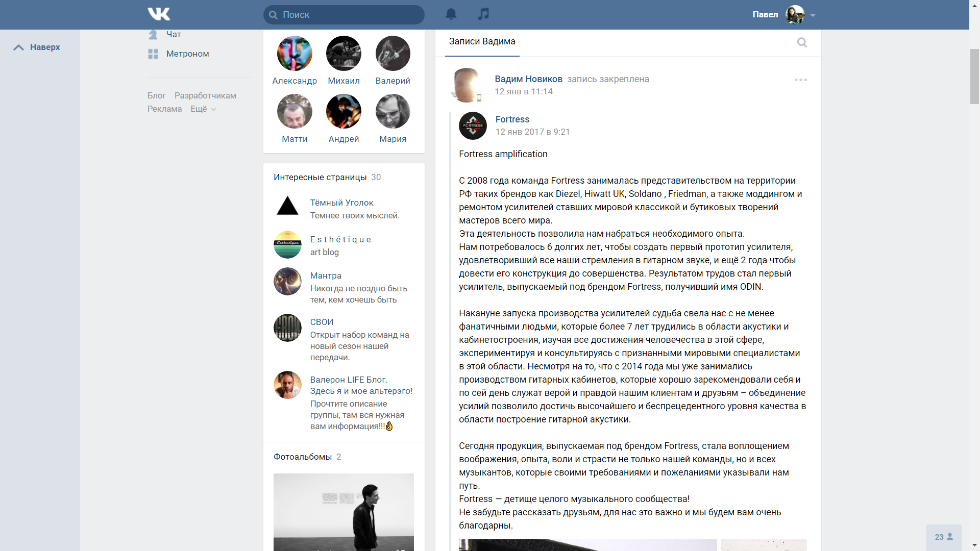Image resolution: width=980 pixels, height=551 pixels.
Task: Open friend Александр's avatar
Action: [295, 53]
